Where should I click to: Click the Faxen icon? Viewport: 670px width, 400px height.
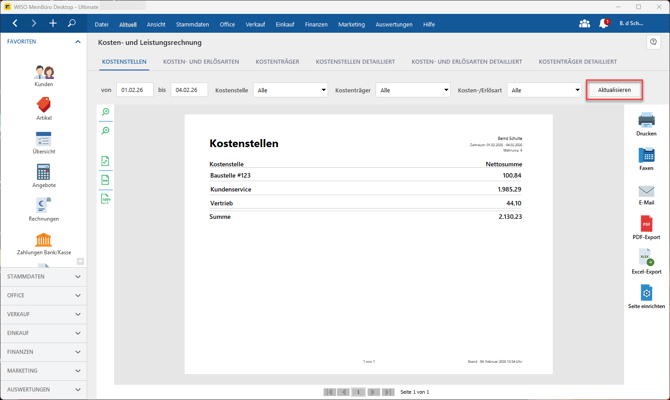point(646,159)
